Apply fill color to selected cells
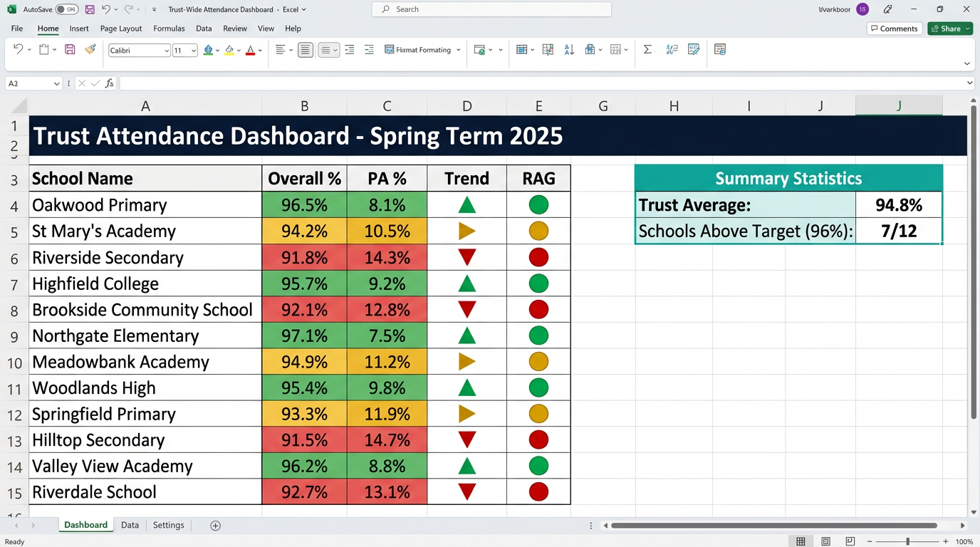This screenshot has width=980, height=547. click(229, 50)
